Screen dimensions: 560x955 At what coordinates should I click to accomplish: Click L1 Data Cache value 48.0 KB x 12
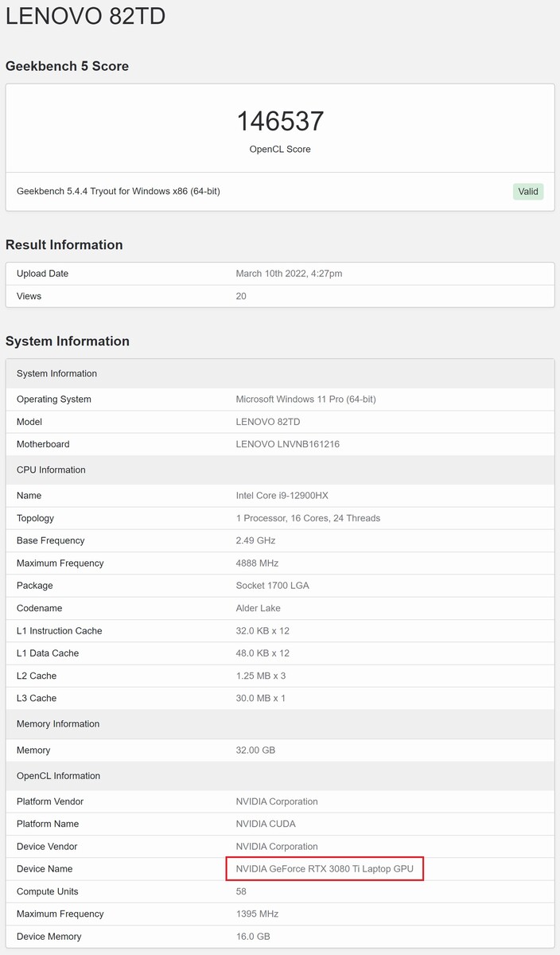[262, 653]
